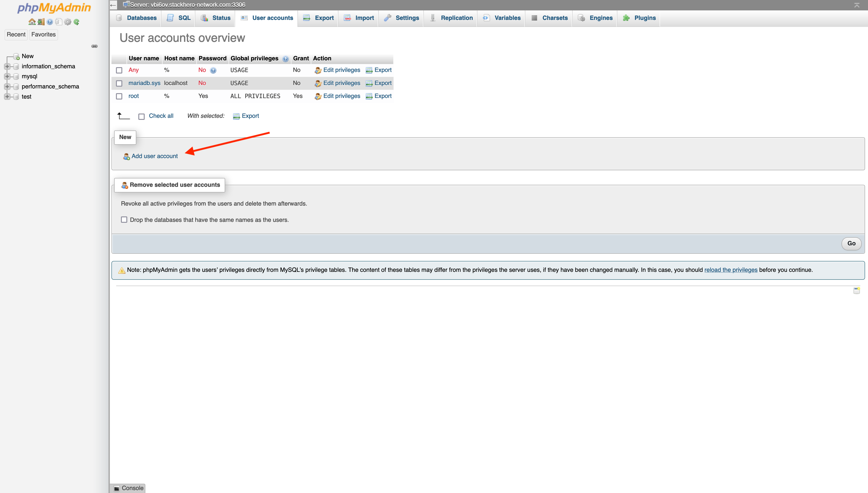The height and width of the screenshot is (493, 868).
Task: Click the Go button
Action: (x=851, y=243)
